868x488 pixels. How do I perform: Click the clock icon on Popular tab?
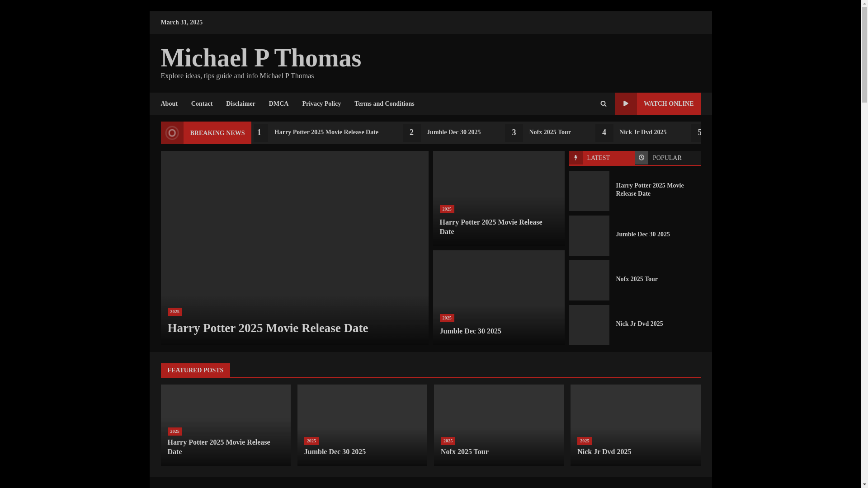click(x=641, y=158)
